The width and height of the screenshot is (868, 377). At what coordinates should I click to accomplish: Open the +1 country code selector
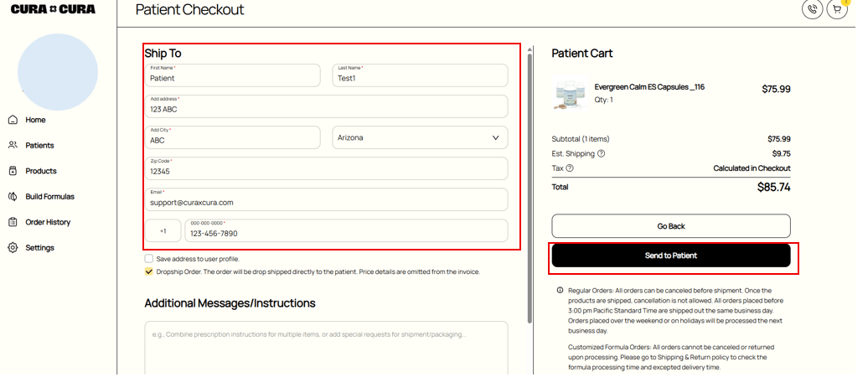click(x=163, y=231)
